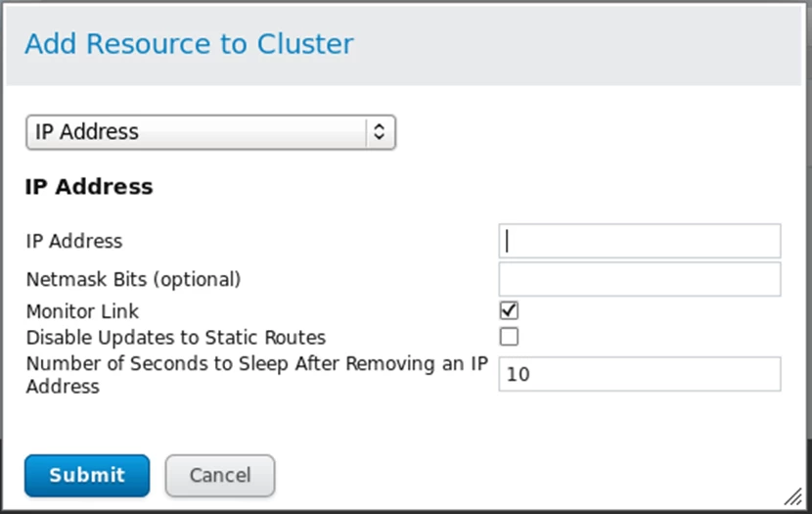
Task: Enable Disable Updates to Static Routes checkbox
Action: (509, 337)
